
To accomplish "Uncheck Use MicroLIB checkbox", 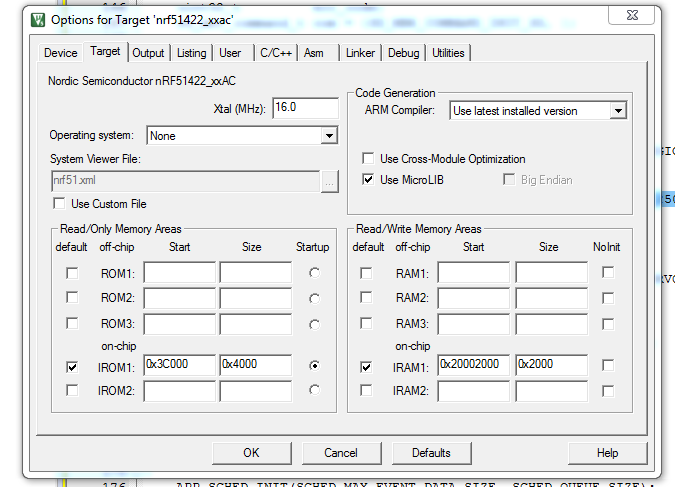I will 368,180.
